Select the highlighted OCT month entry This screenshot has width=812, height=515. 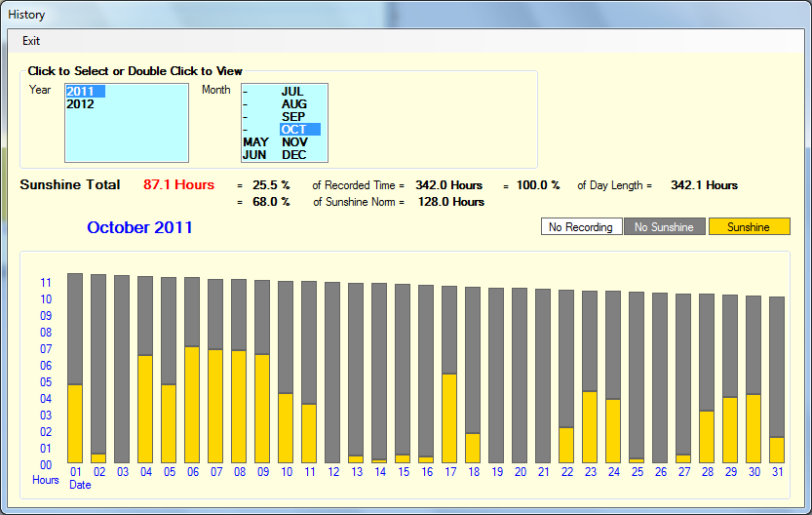pyautogui.click(x=294, y=130)
